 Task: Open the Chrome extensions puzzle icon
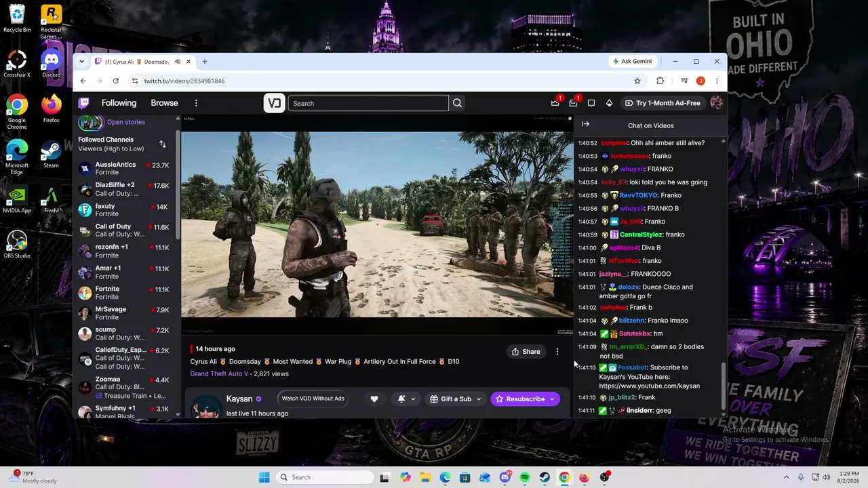pyautogui.click(x=660, y=81)
